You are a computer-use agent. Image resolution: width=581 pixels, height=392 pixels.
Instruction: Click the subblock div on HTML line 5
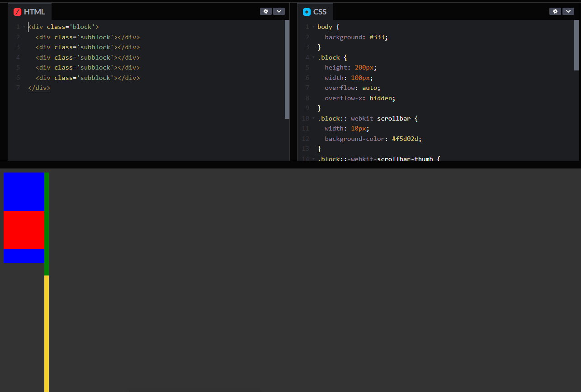coord(88,67)
